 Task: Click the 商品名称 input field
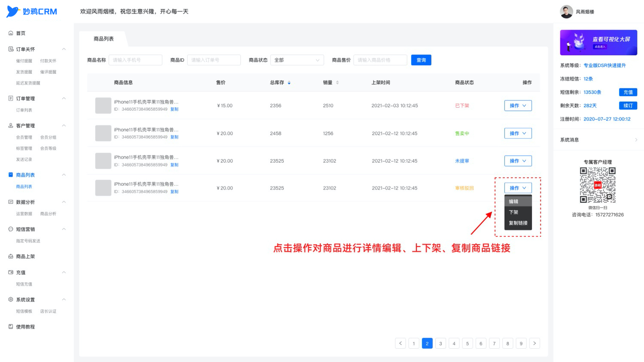[x=135, y=60]
